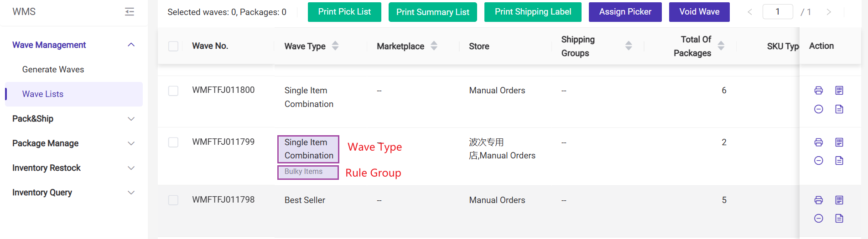Viewport: 868px width, 239px height.
Task: Click barcode label icon for wave WMFTFJ011798
Action: tap(839, 200)
